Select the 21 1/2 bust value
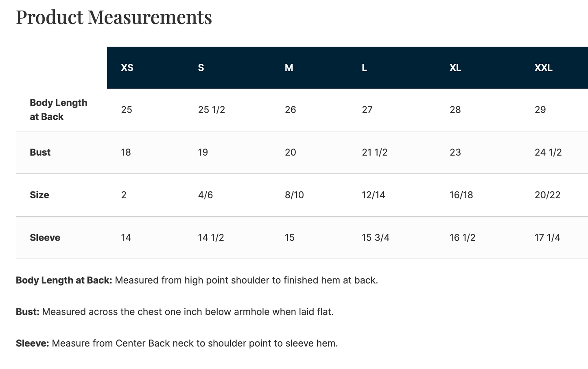Image resolution: width=588 pixels, height=369 pixels. point(375,152)
